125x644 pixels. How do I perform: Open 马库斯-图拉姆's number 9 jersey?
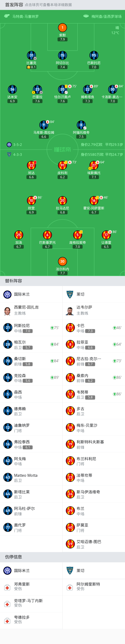(x=44, y=125)
